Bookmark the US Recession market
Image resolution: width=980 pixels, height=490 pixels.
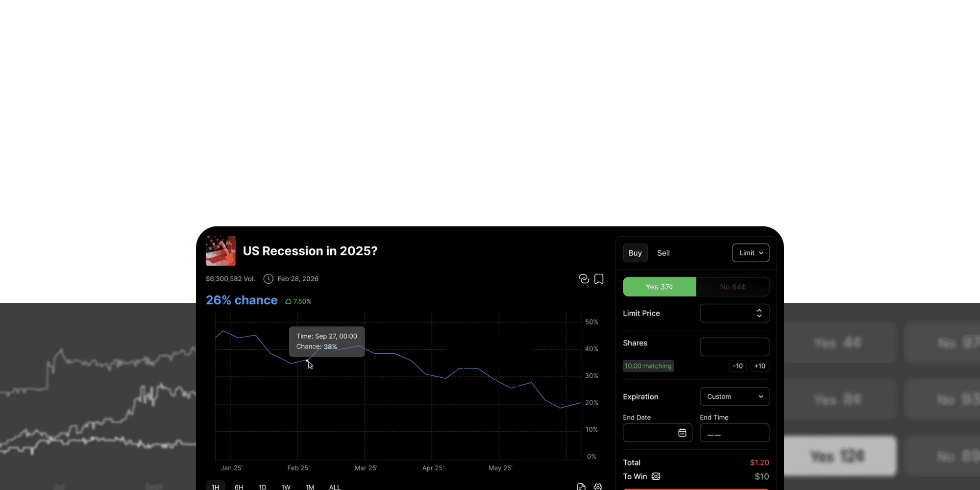(x=599, y=279)
